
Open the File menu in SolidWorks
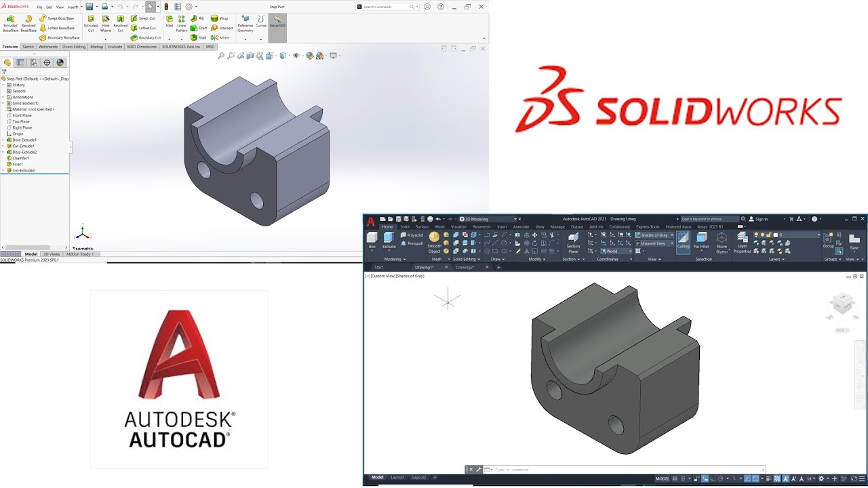click(39, 7)
